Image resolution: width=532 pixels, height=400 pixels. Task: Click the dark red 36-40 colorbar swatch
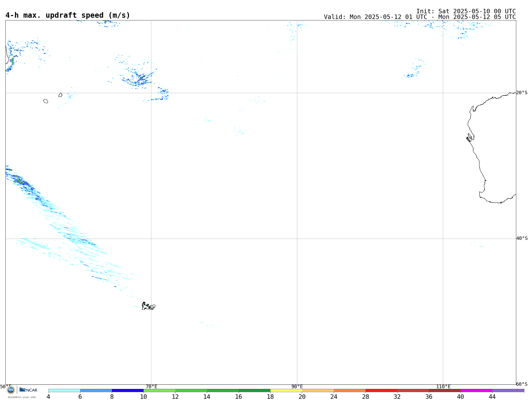(445, 391)
